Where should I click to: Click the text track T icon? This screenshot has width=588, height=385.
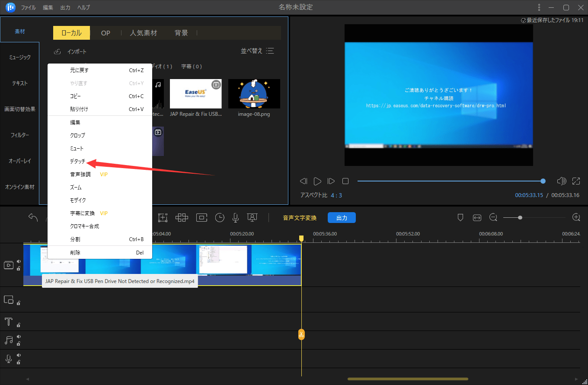[8, 321]
